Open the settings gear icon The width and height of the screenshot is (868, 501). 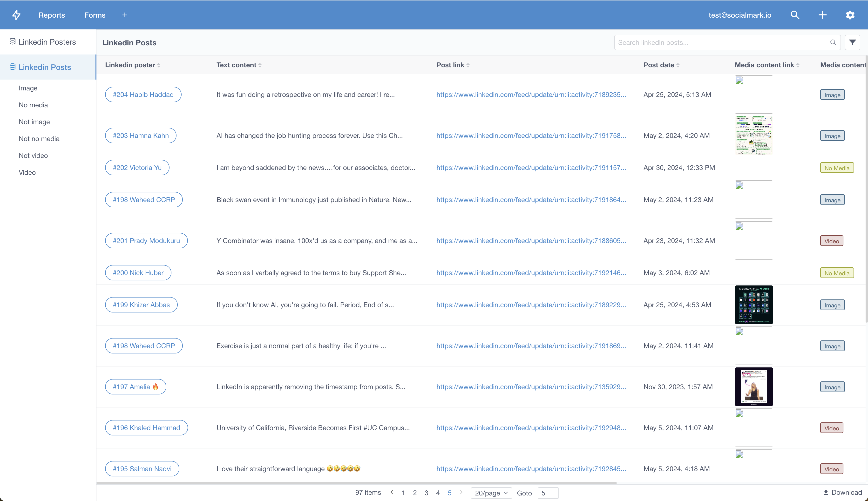[850, 15]
